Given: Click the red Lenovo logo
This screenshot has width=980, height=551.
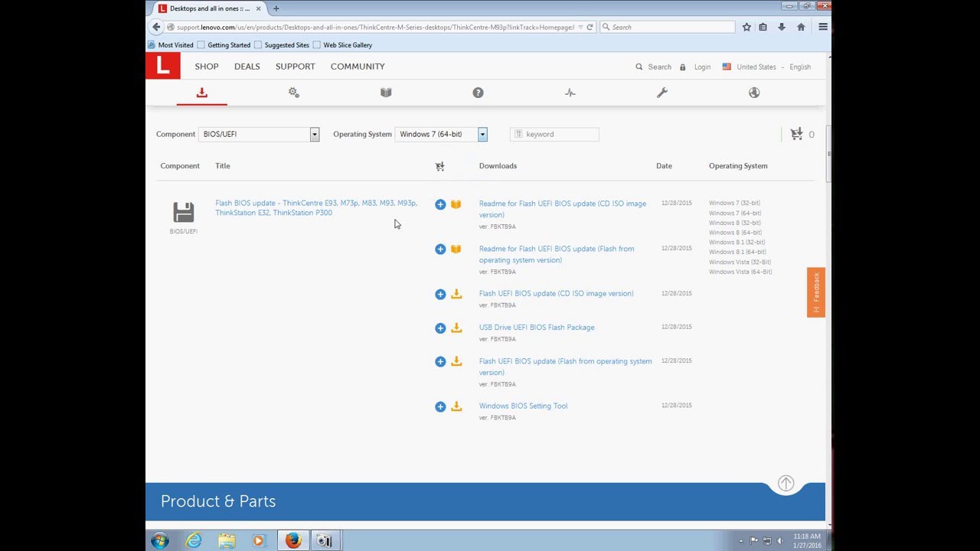Looking at the screenshot, I should click(x=163, y=67).
